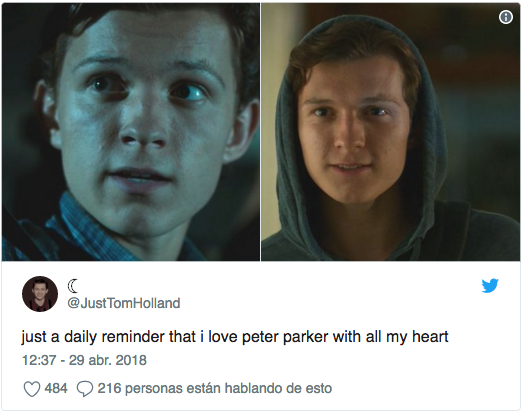Visit the @JustTomHolland profile handle

[x=124, y=303]
